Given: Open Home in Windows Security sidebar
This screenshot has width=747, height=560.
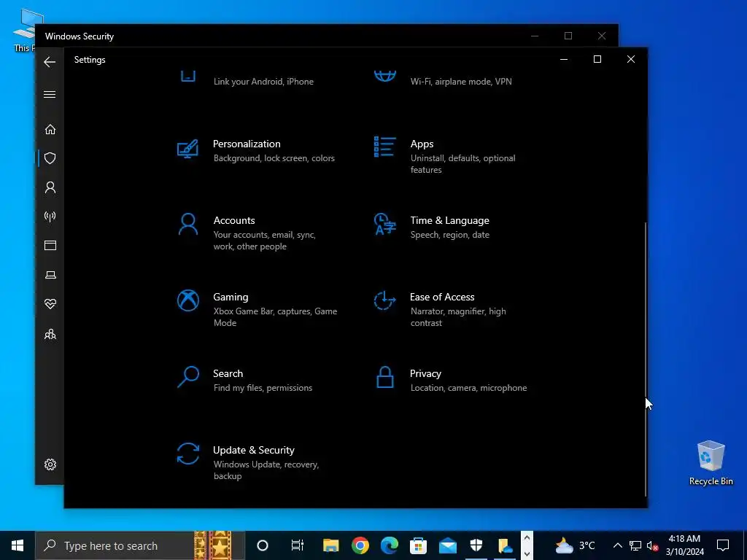Looking at the screenshot, I should (50, 129).
